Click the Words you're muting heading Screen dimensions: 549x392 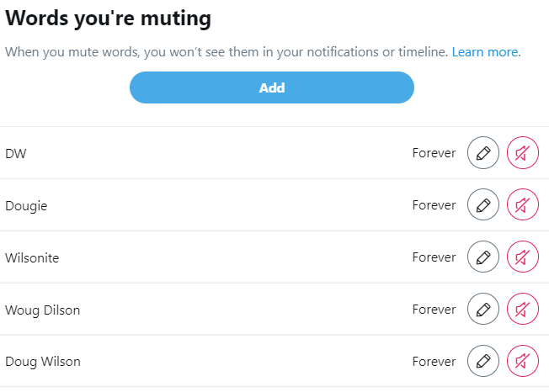coord(108,19)
